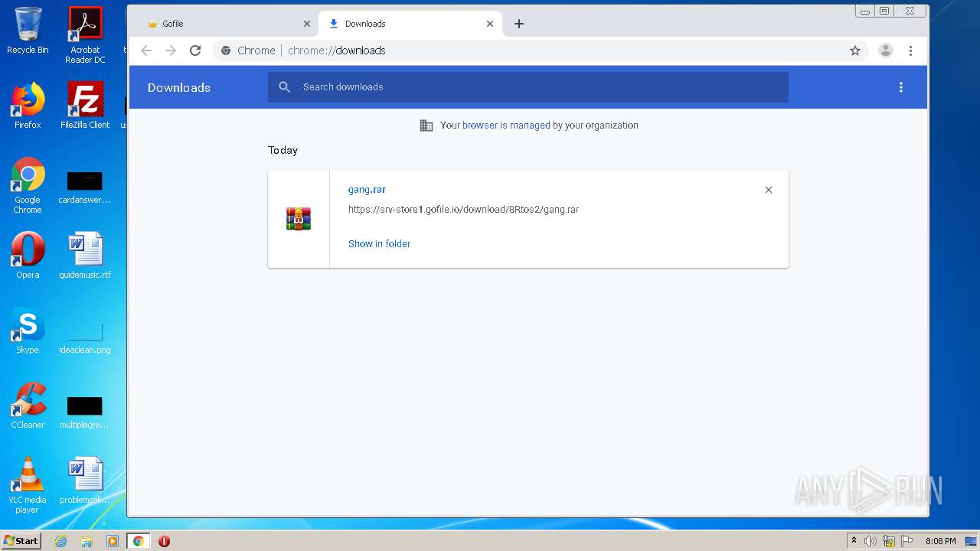Click Chrome back navigation arrow
This screenshot has width=980, height=551.
(146, 51)
